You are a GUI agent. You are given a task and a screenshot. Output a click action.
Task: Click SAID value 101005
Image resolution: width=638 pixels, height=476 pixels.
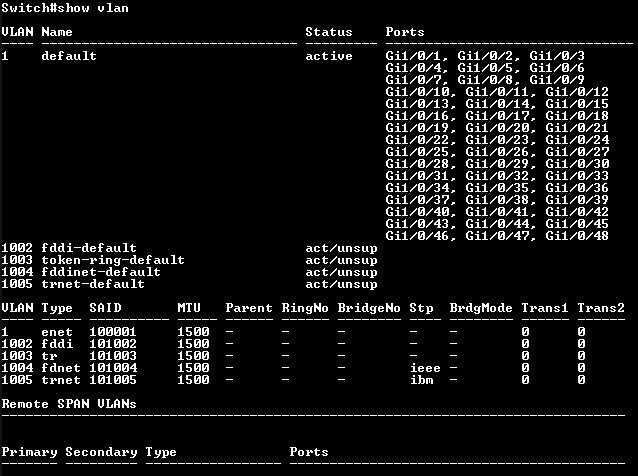click(113, 380)
